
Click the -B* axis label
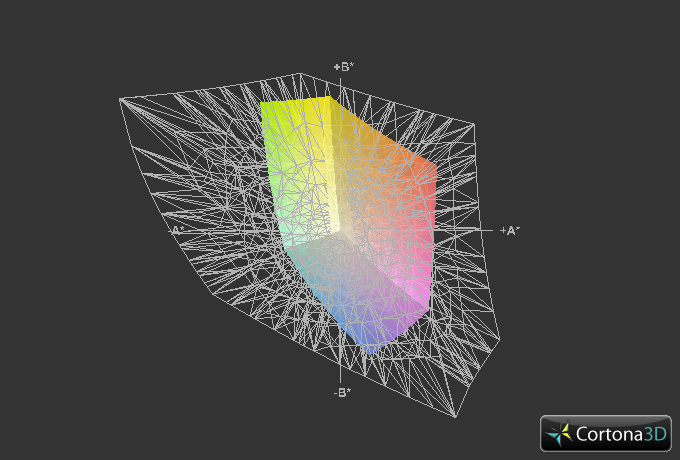click(x=342, y=392)
